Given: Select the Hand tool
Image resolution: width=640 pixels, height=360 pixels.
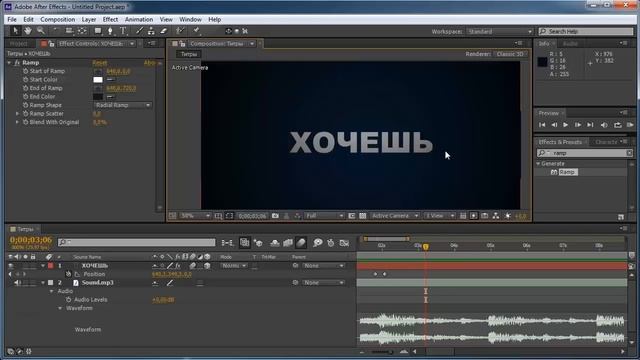Looking at the screenshot, I should pos(27,31).
